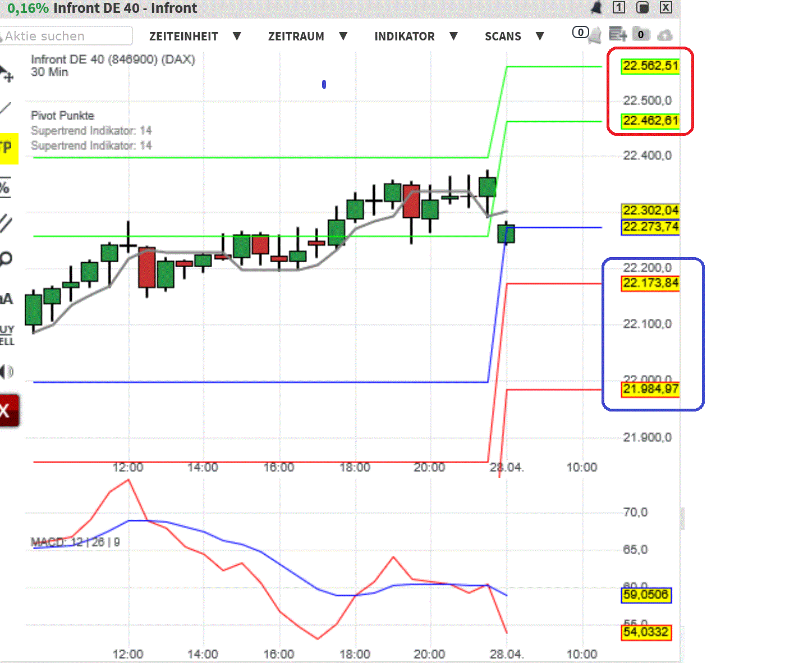Add to list with the list-plus icon
This screenshot has height=672, width=785.
[x=618, y=34]
